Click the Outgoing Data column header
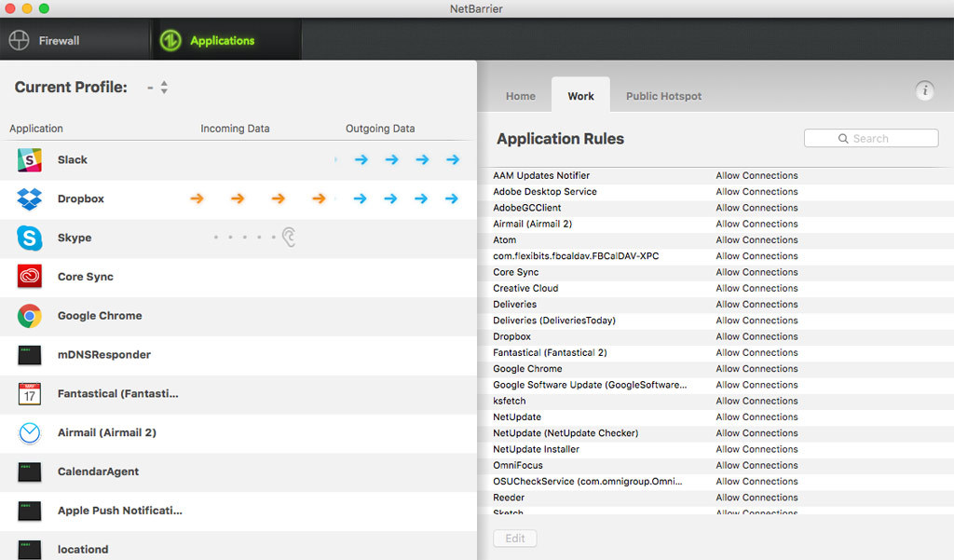The width and height of the screenshot is (954, 560). 380,129
